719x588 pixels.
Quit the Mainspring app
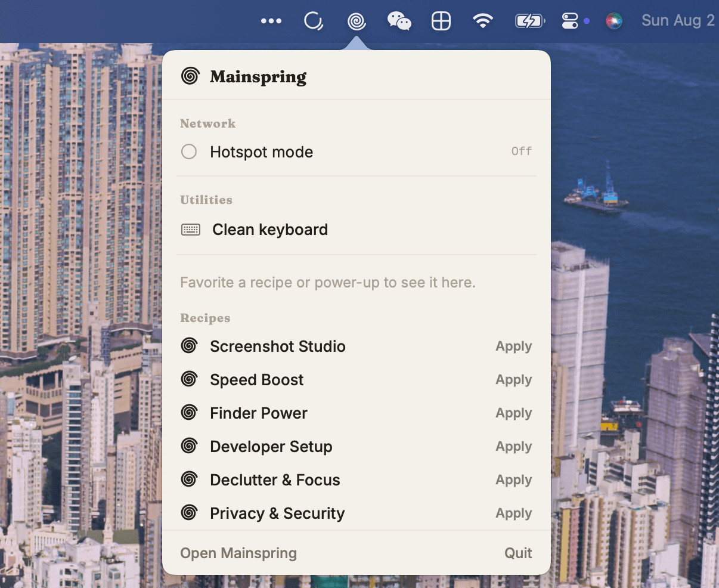pyautogui.click(x=518, y=553)
